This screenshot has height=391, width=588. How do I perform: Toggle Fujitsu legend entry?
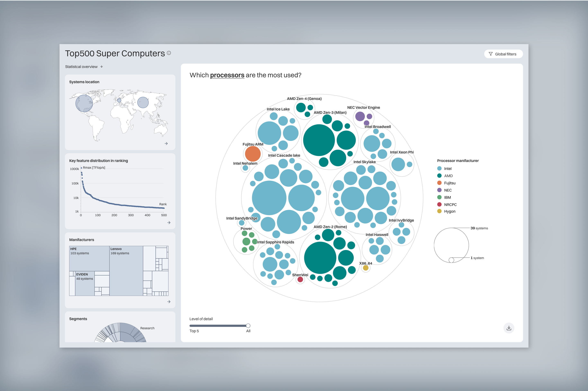coord(449,183)
